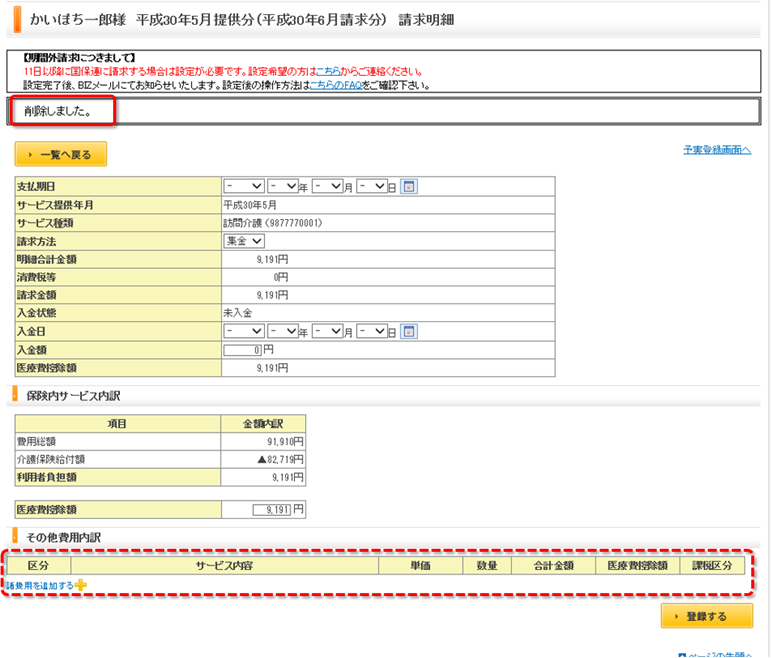
Task: Click the 登録する button
Action: coord(707,616)
